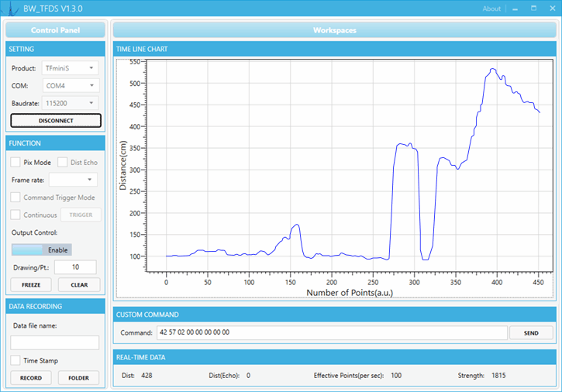Toggle the Output Control Enable switch
Image resolution: width=562 pixels, height=392 pixels.
[x=41, y=249]
